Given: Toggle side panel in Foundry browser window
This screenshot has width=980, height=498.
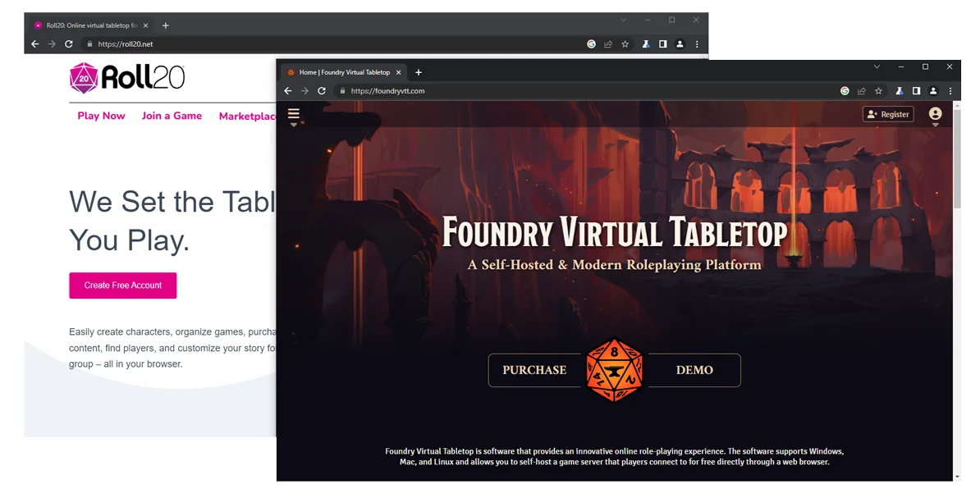Looking at the screenshot, I should tap(916, 91).
